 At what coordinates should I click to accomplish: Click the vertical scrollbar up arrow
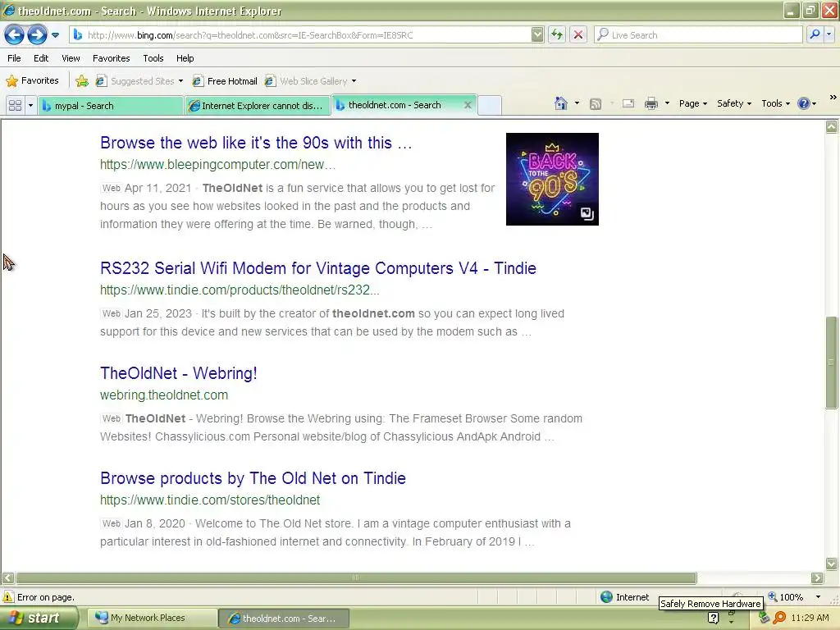coord(832,126)
